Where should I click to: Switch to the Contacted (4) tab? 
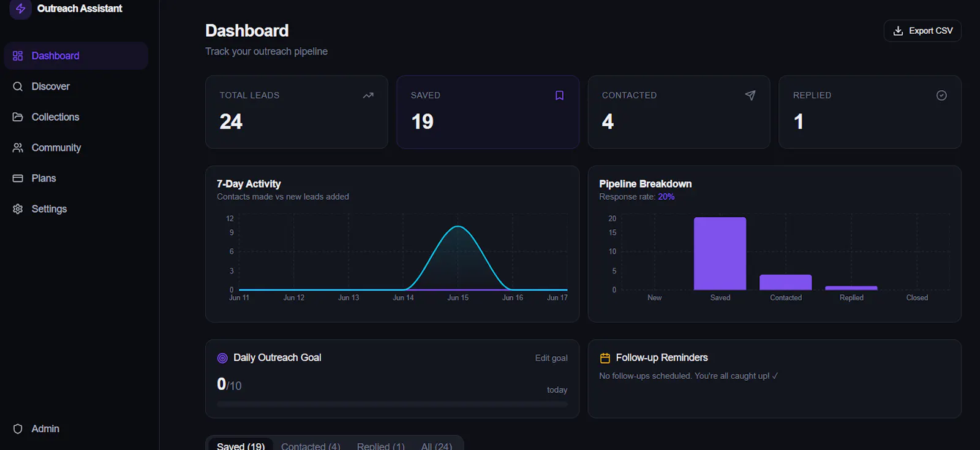coord(311,446)
